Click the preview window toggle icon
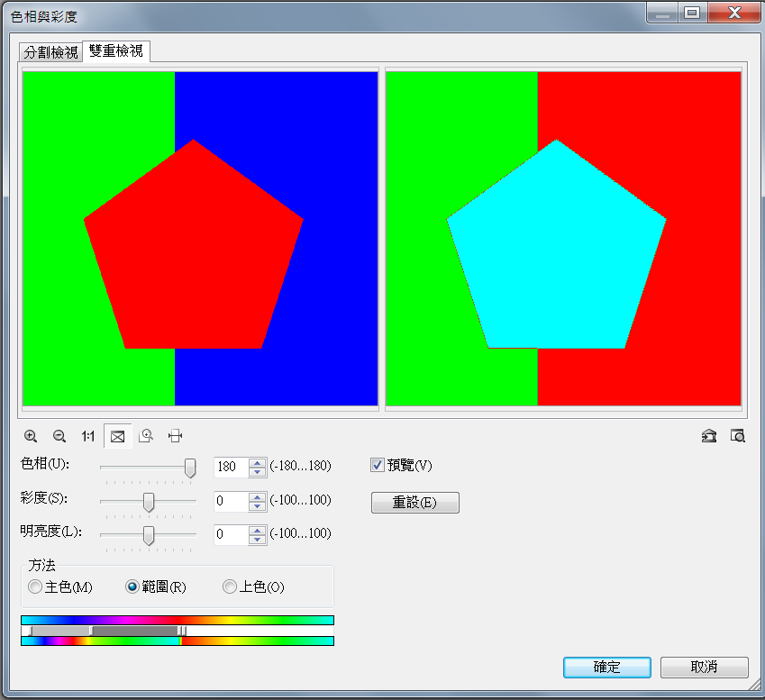Screen dimensions: 765x700 [738, 436]
